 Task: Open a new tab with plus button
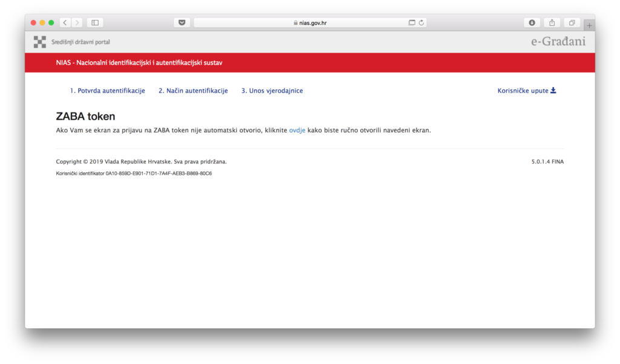tap(589, 25)
